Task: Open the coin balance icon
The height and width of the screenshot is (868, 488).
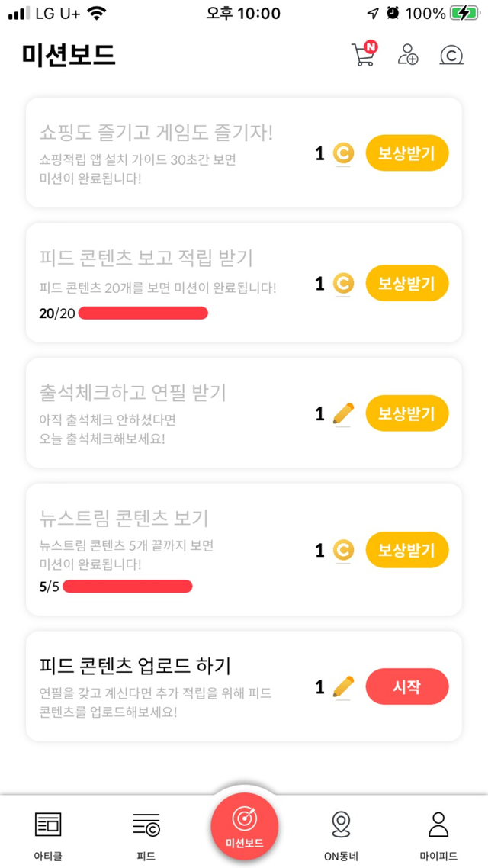Action: coord(451,55)
